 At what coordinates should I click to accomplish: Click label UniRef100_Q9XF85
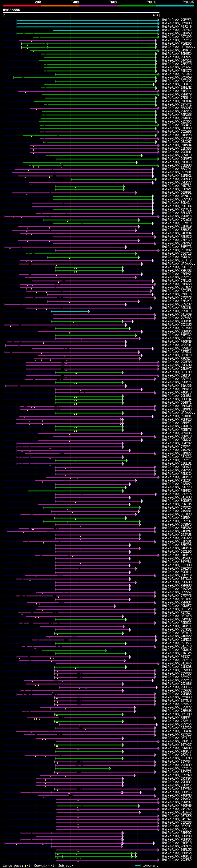(177, 362)
